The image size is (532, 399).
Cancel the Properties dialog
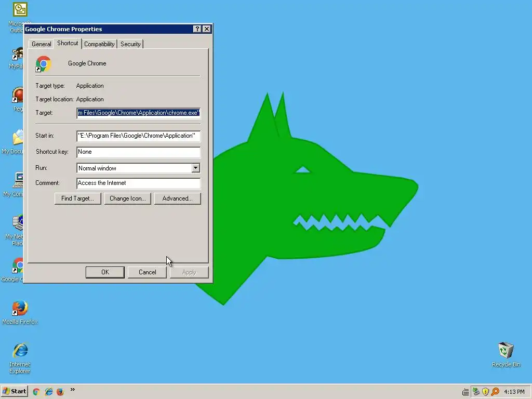147,272
